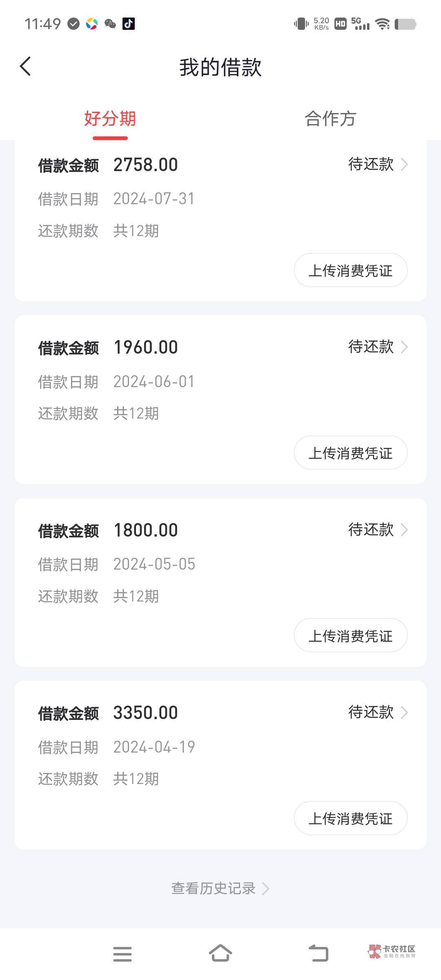Tap the battery status icon
The height and width of the screenshot is (980, 441).
click(405, 24)
